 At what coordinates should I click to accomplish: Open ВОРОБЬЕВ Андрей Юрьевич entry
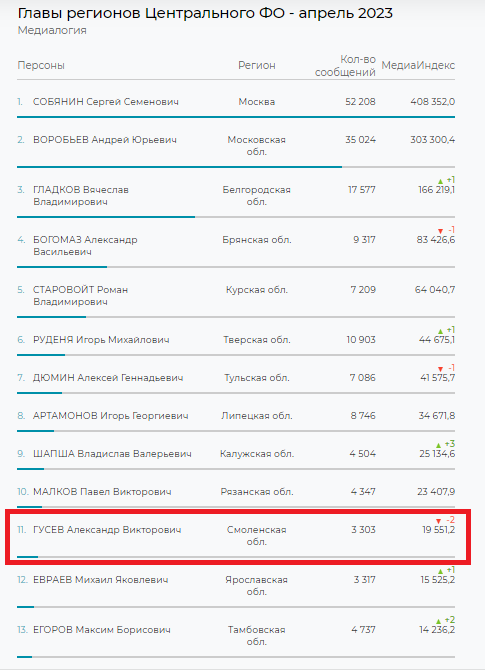coord(105,140)
